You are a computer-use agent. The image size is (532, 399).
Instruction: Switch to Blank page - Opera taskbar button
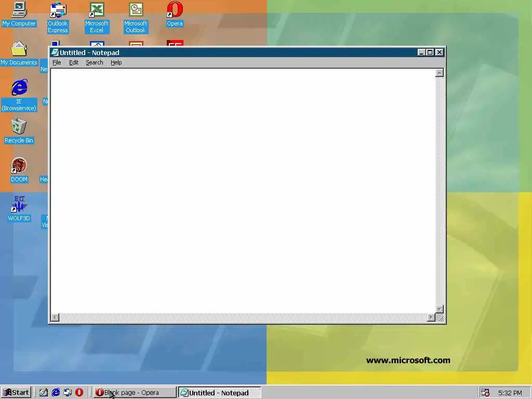[x=135, y=393]
